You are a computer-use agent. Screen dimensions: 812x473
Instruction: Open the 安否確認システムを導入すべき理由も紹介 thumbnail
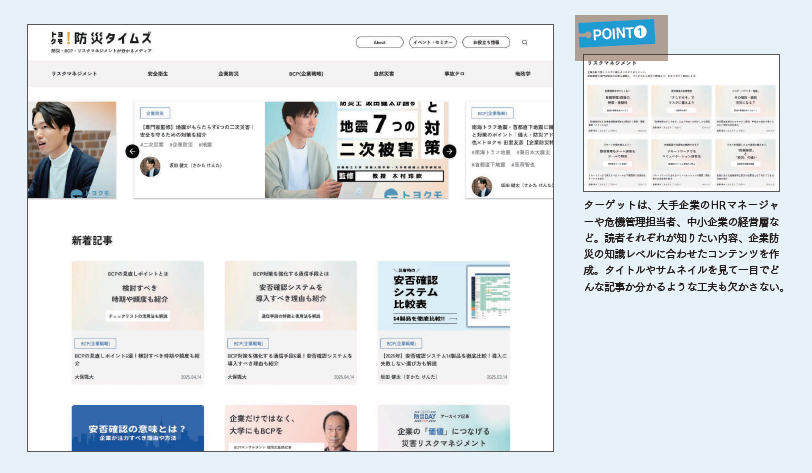coord(291,296)
